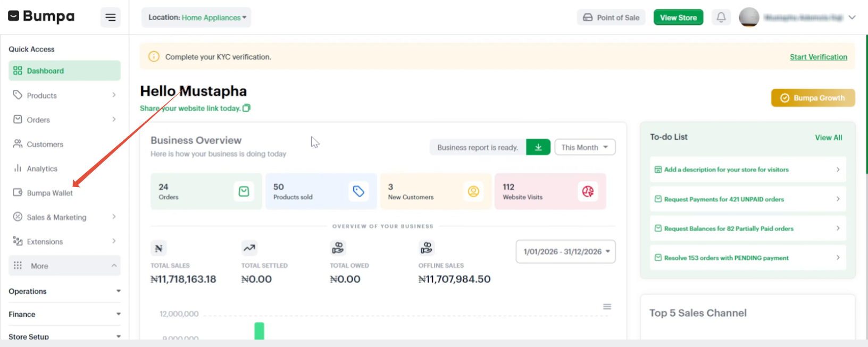Open Customers in sidebar
The width and height of the screenshot is (868, 347).
[x=64, y=144]
